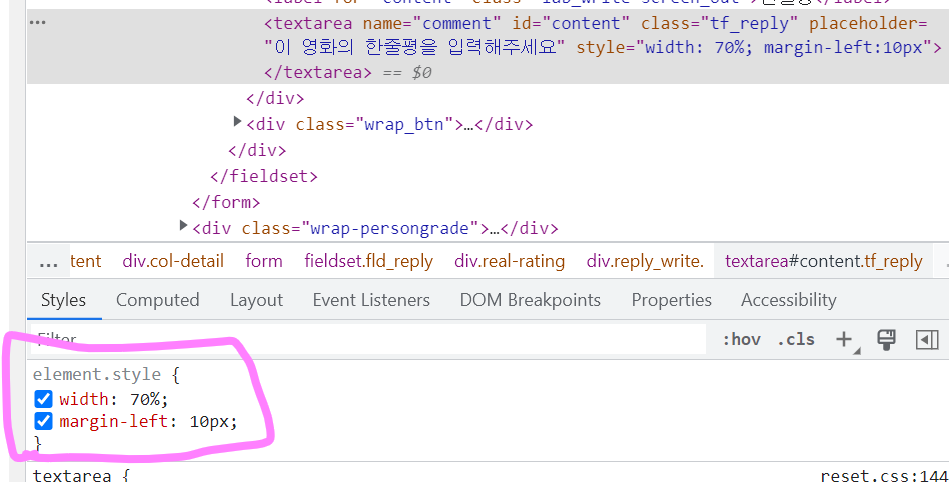
Task: Click the styles Filter input field
Action: click(x=368, y=339)
